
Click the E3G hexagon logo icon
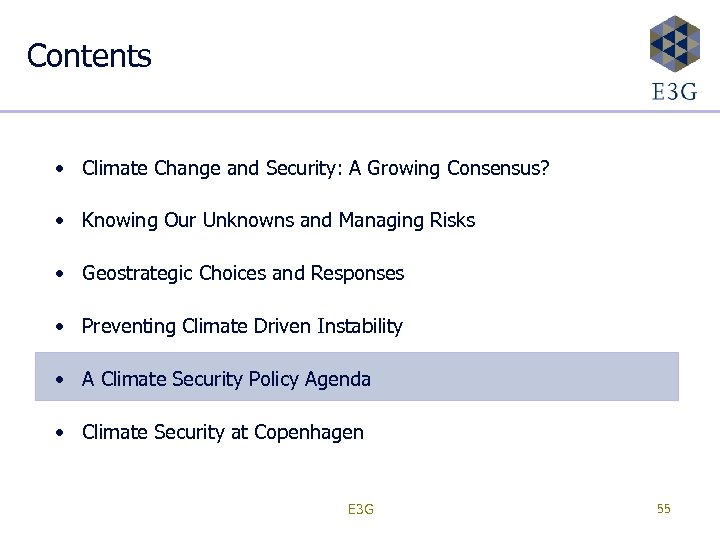674,44
